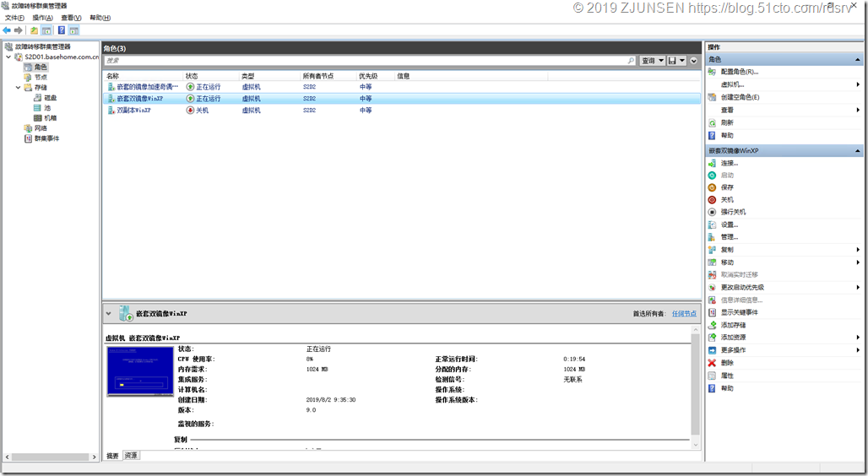This screenshot has width=868, height=476.
Task: Expand 更多操作 submenu
Action: tap(858, 349)
